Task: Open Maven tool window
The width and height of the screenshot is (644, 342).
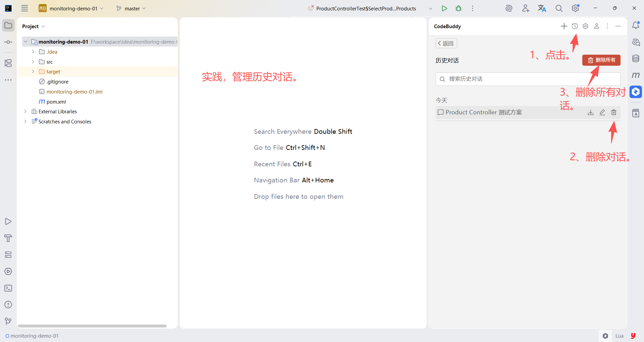Action: 636,75
